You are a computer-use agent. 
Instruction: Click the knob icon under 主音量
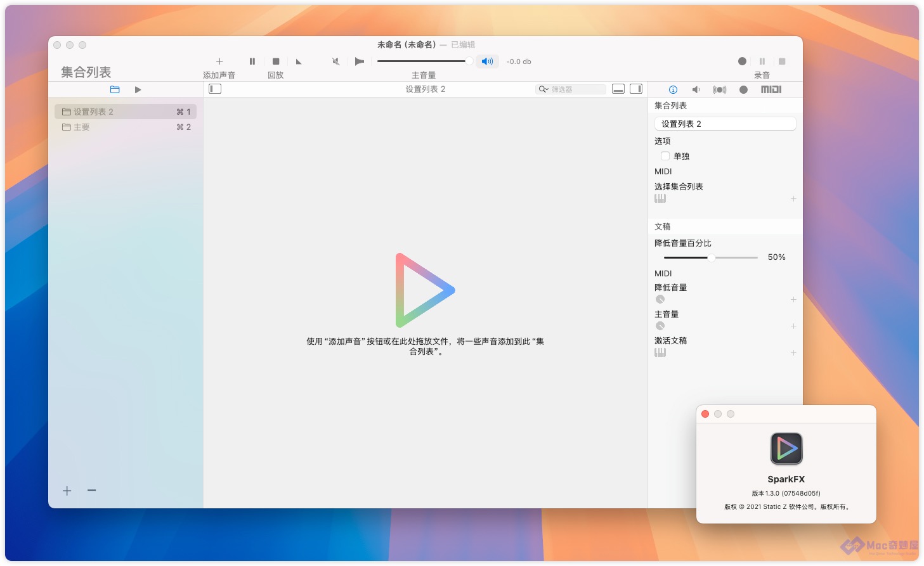tap(660, 326)
